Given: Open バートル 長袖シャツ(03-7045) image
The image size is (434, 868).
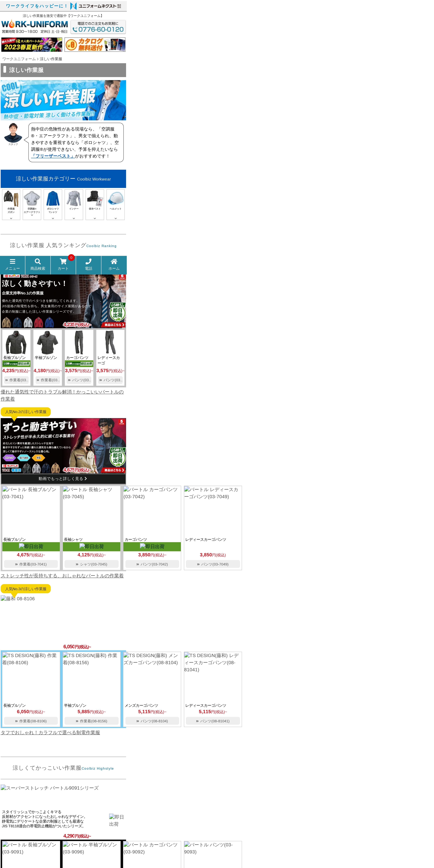Looking at the screenshot, I should [92, 511].
